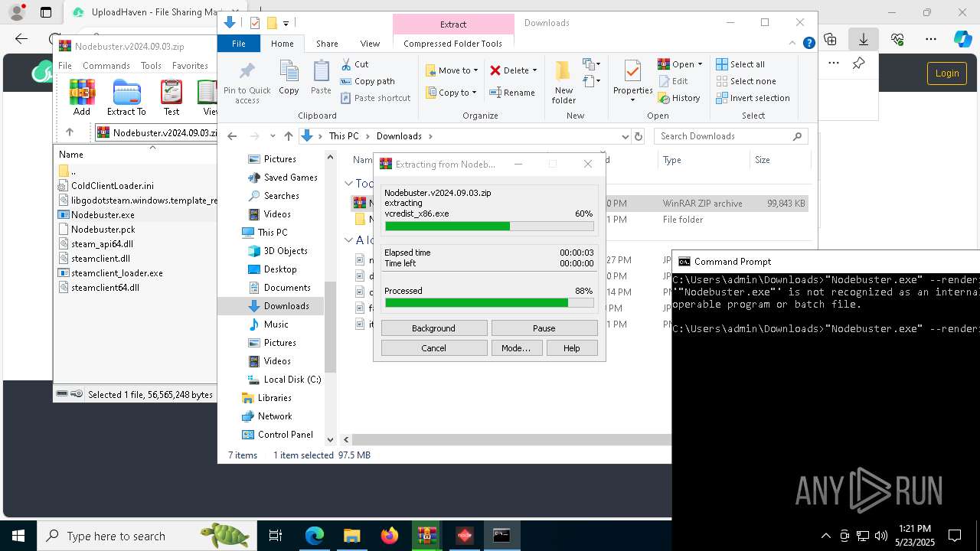Click the vcredist file progress bar
Image resolution: width=980 pixels, height=551 pixels.
[489, 227]
